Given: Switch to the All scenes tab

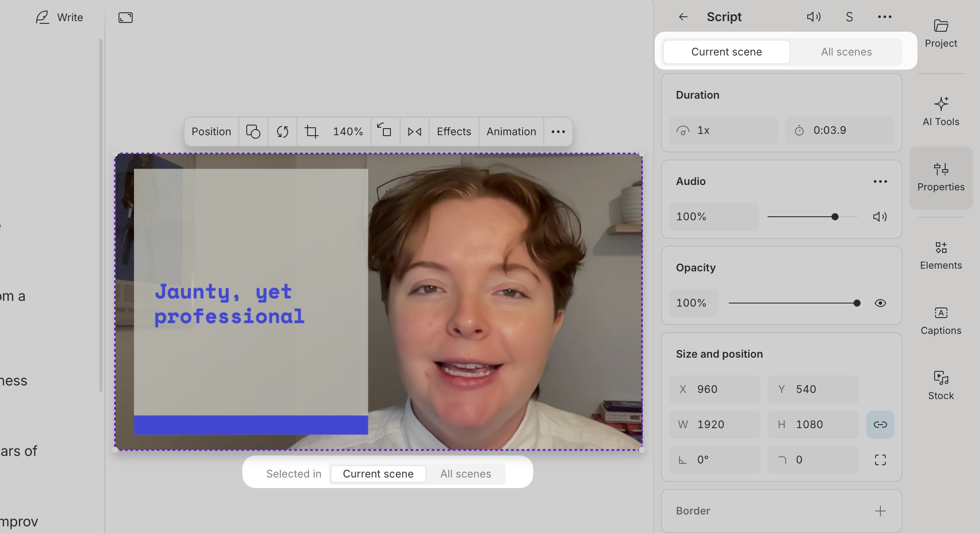Looking at the screenshot, I should coord(846,52).
